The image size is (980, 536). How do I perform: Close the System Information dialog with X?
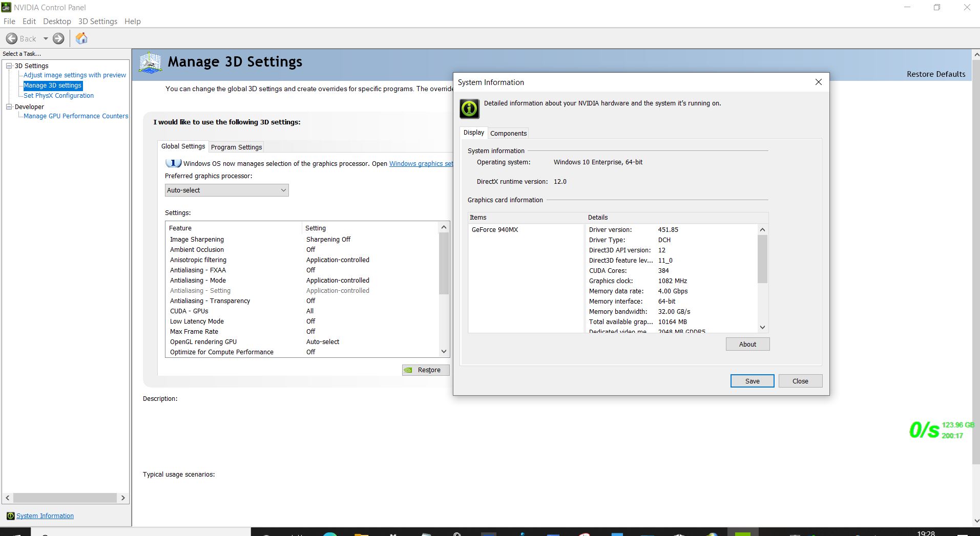click(x=819, y=82)
